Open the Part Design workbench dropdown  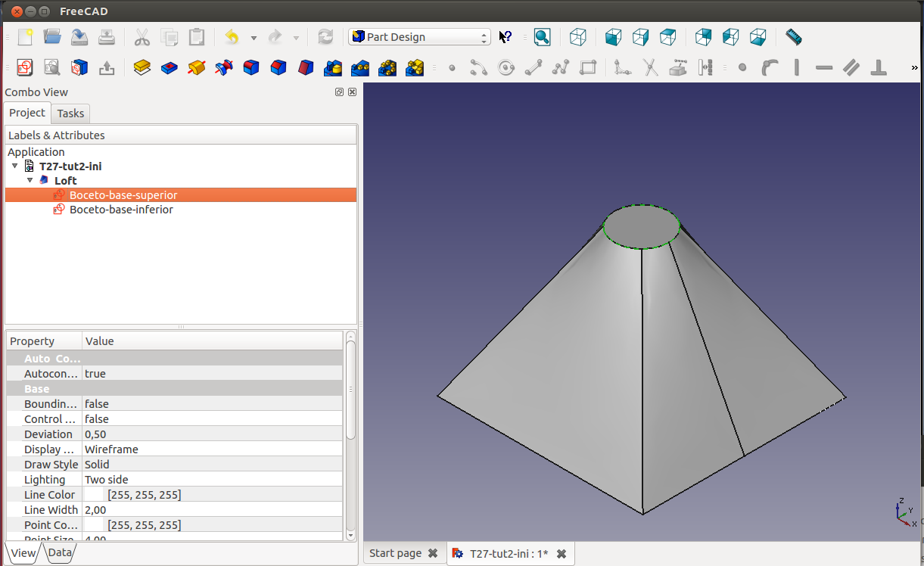click(419, 37)
